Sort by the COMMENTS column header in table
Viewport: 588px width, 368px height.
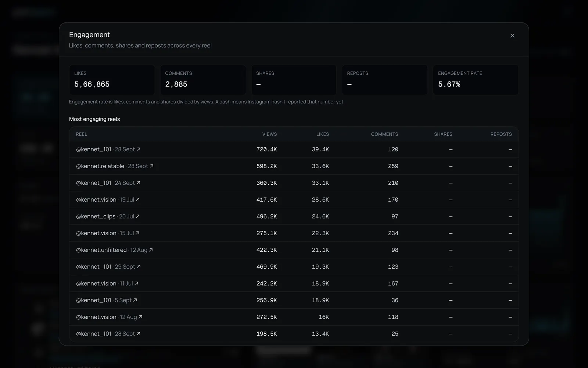coord(384,134)
